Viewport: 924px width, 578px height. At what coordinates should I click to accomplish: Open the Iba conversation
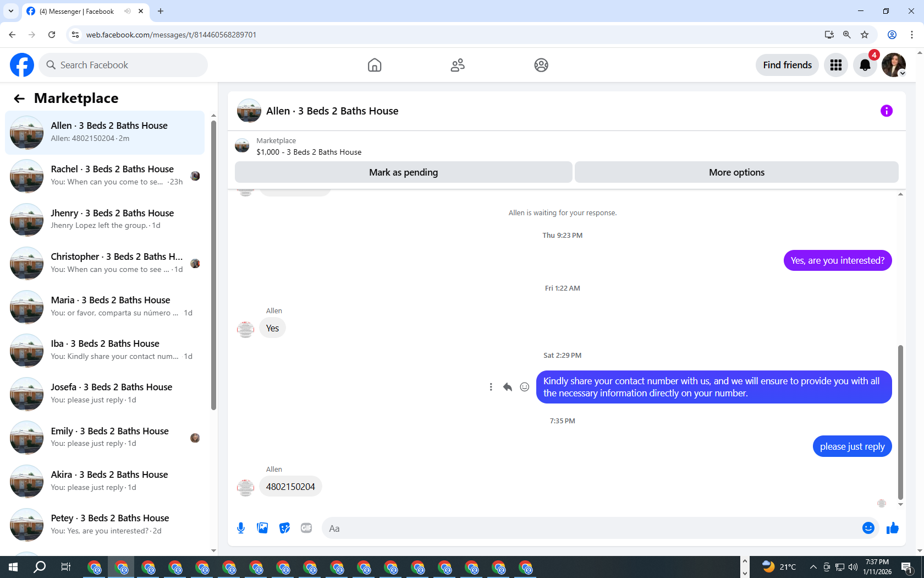coord(105,351)
